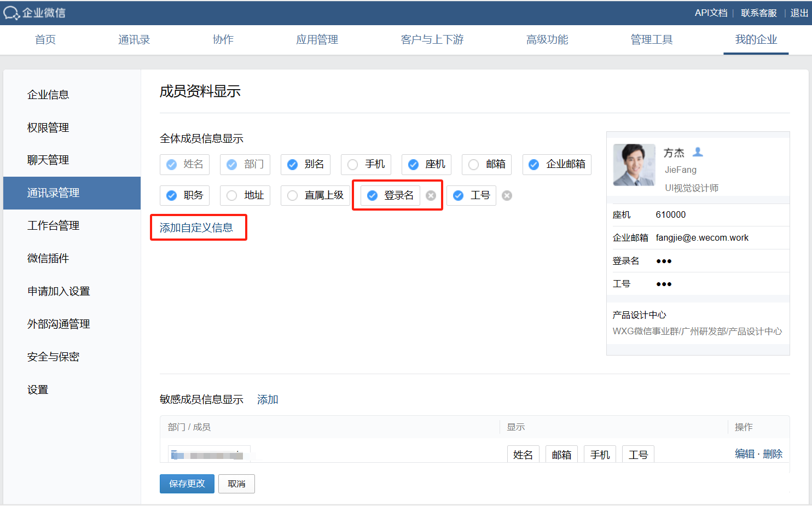Enable the 直属上级 checkbox
Viewport: 812px width, 506px height.
click(x=293, y=196)
